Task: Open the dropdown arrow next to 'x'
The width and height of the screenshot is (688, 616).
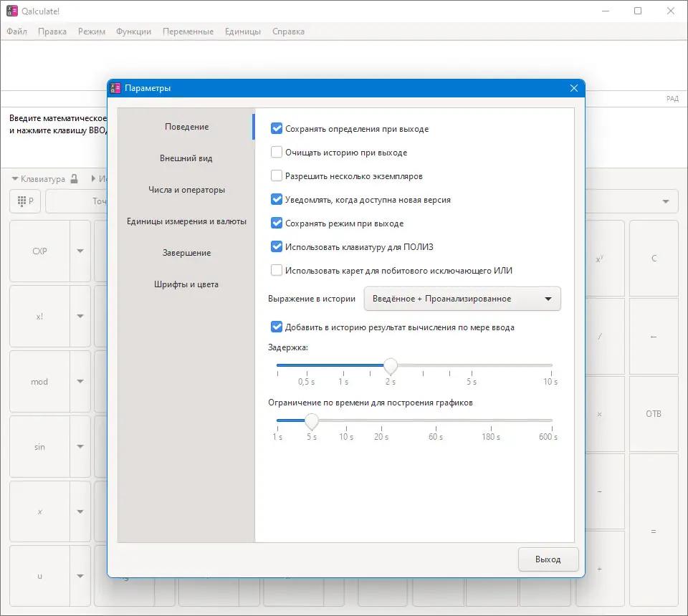Action: (x=80, y=511)
